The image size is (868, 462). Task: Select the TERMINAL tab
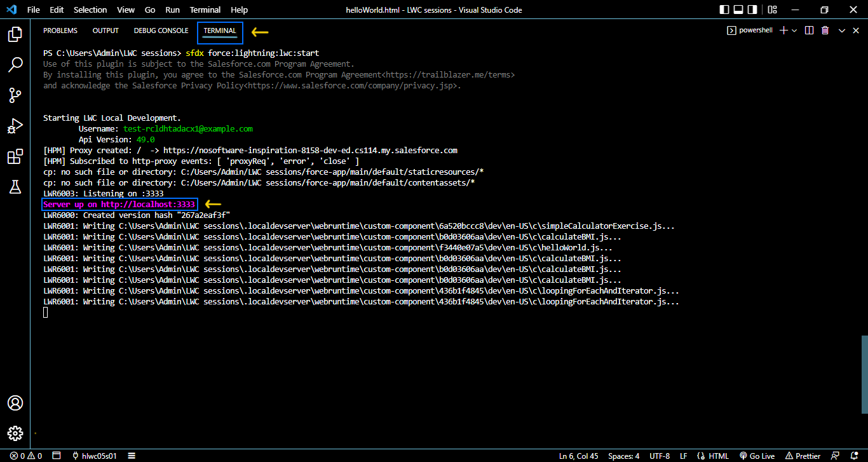tap(220, 31)
